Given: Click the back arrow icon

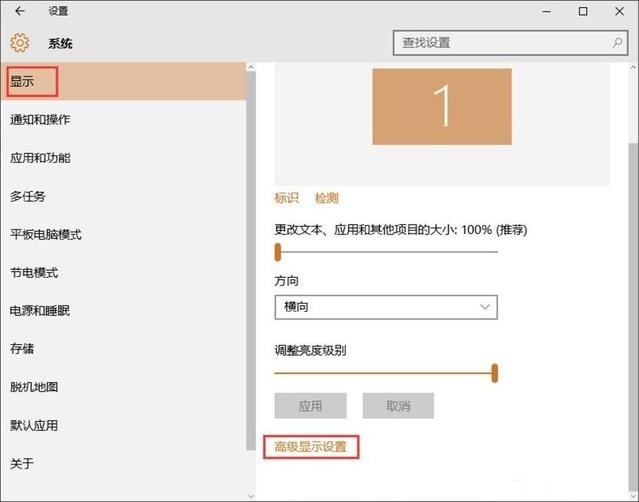Looking at the screenshot, I should point(19,12).
